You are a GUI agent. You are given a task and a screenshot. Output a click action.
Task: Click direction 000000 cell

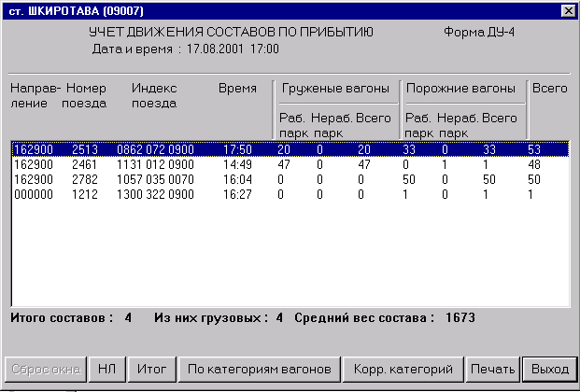coord(34,194)
